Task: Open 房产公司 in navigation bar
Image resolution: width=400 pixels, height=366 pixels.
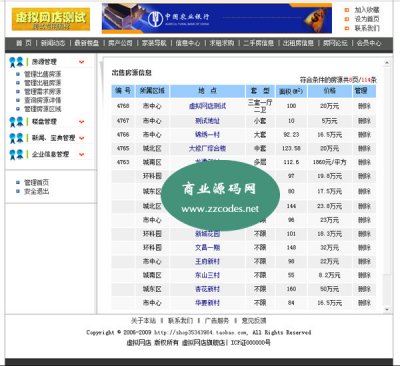Action: tap(120, 43)
